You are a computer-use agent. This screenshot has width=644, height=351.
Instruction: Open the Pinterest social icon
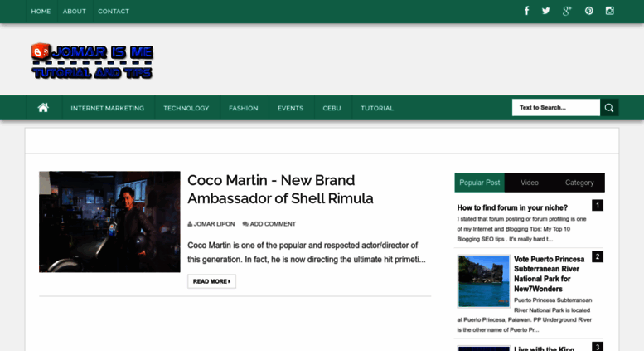pyautogui.click(x=589, y=11)
